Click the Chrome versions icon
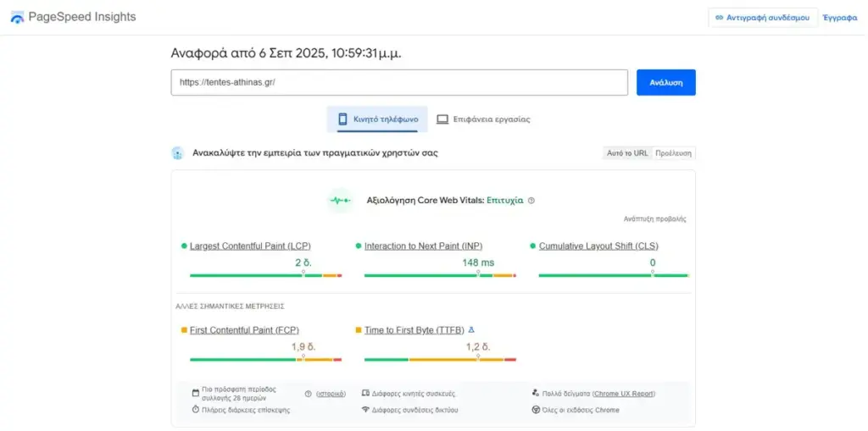 point(536,410)
